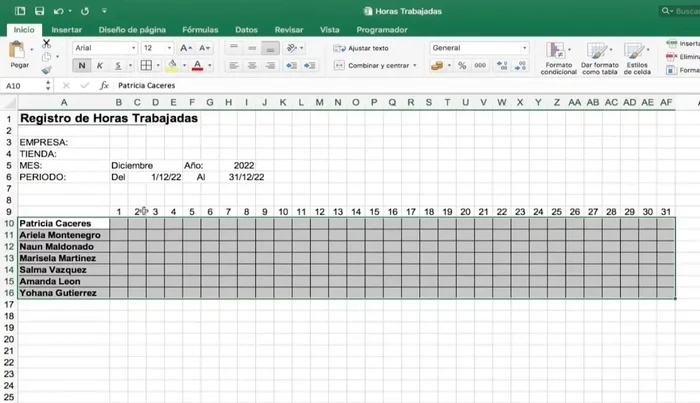Click the Decrease font size icon
This screenshot has height=403, width=700.
tap(204, 48)
